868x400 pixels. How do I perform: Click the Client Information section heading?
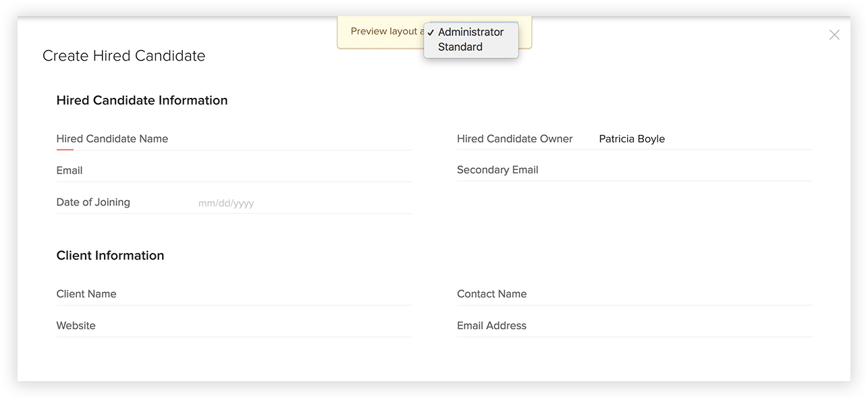point(110,256)
